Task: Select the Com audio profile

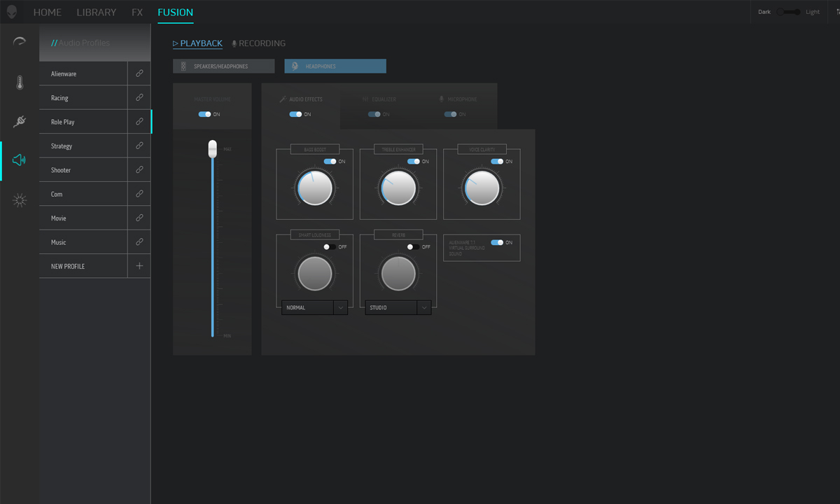Action: (x=83, y=194)
